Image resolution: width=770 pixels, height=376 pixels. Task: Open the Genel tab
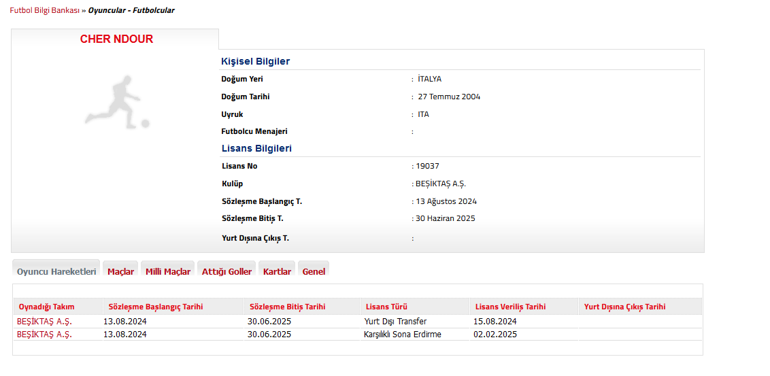click(314, 271)
